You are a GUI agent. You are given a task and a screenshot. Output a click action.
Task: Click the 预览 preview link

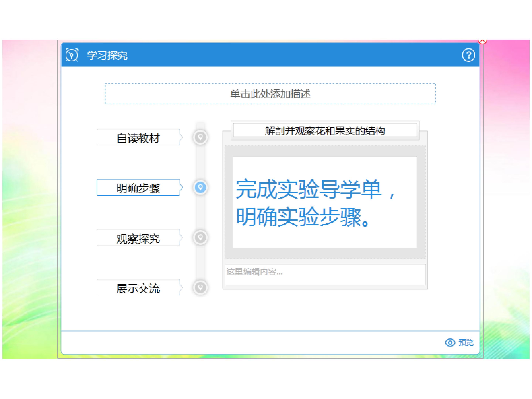(x=466, y=342)
